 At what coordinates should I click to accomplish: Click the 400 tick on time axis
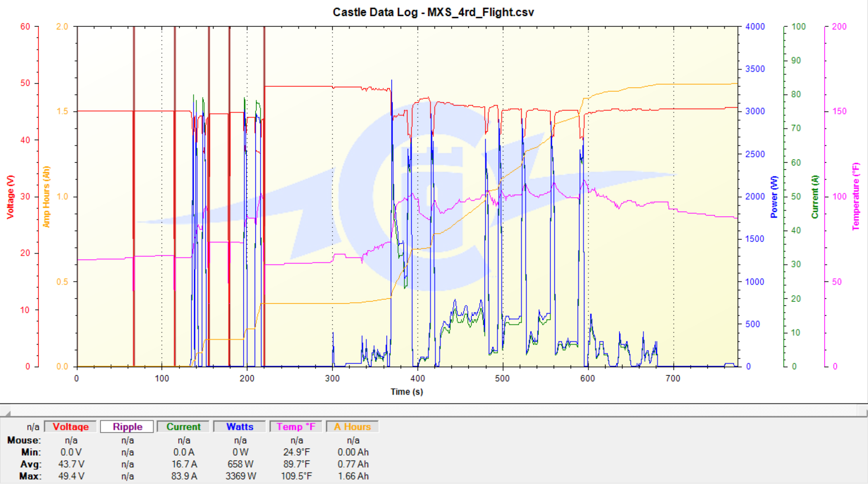point(418,379)
